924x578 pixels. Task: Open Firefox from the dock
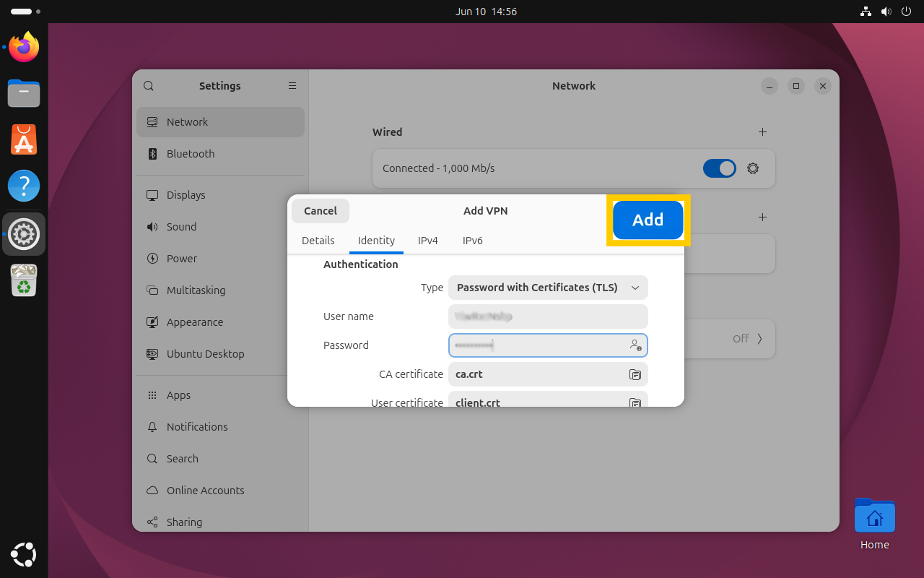[24, 48]
